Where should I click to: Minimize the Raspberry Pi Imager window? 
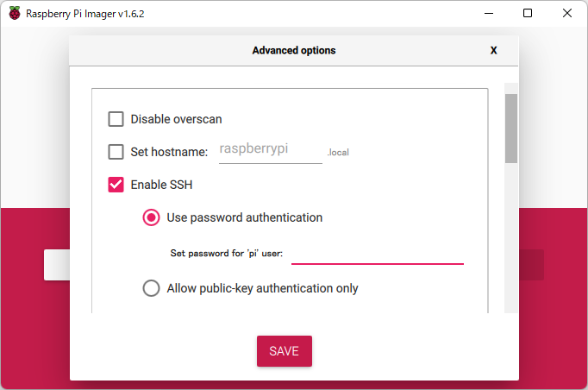489,13
